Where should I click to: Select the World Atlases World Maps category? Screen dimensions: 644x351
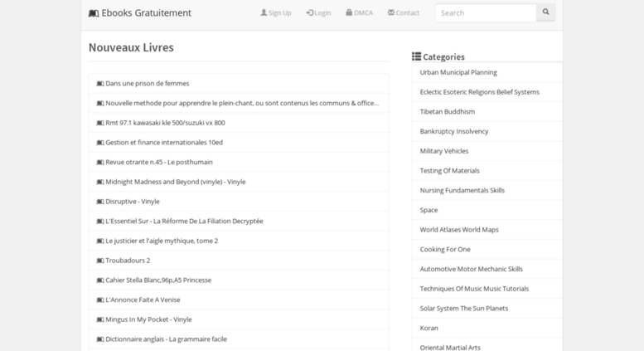(459, 229)
